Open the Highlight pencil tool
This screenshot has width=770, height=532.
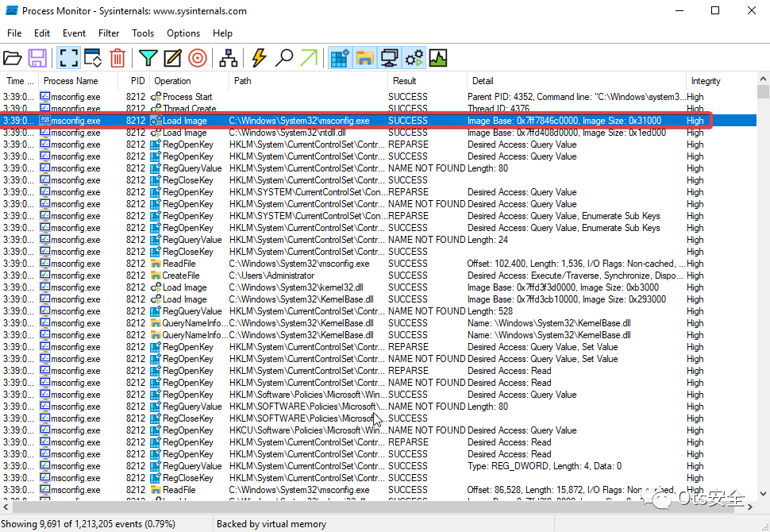click(172, 58)
